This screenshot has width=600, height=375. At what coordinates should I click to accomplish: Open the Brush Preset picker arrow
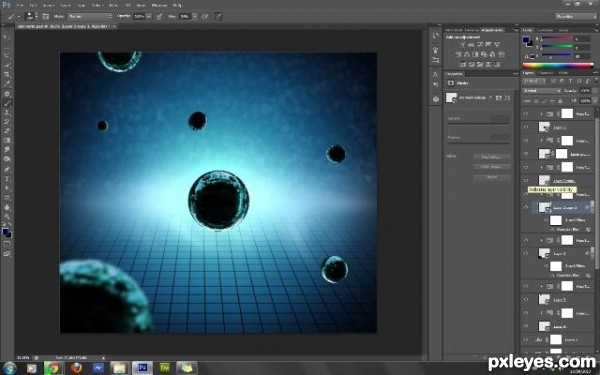36,16
